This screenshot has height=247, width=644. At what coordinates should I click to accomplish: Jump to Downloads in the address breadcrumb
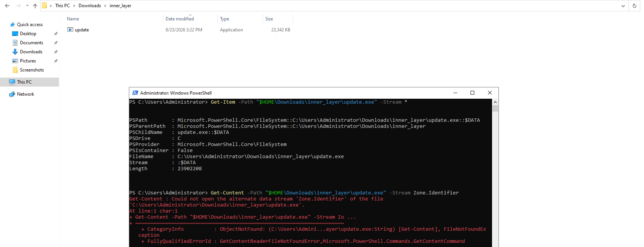point(90,6)
